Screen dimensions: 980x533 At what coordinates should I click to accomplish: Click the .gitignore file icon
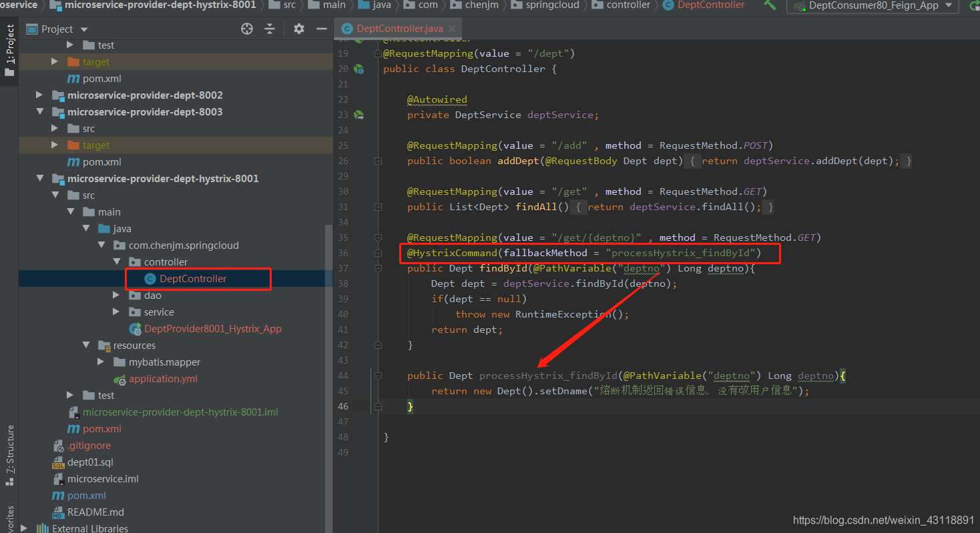58,446
